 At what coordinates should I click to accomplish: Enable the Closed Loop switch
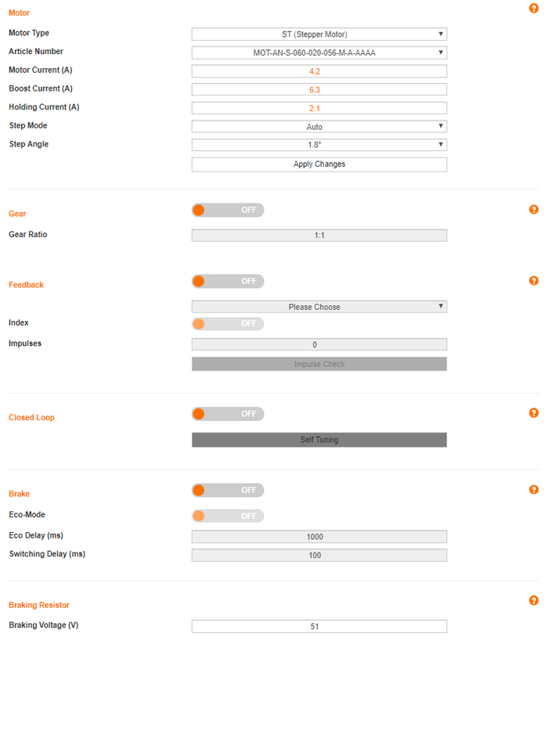(228, 414)
